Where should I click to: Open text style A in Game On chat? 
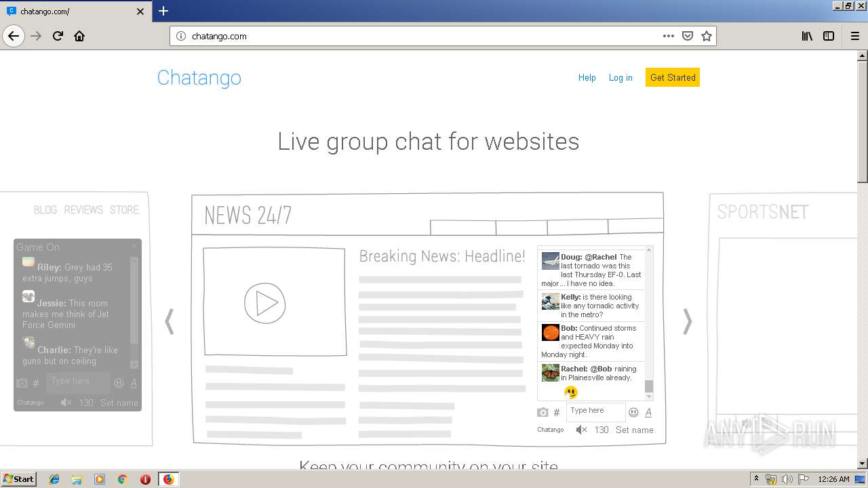[134, 383]
